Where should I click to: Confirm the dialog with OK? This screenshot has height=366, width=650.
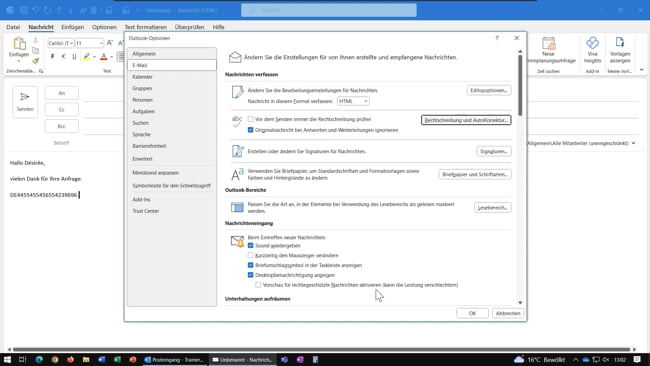tap(472, 313)
